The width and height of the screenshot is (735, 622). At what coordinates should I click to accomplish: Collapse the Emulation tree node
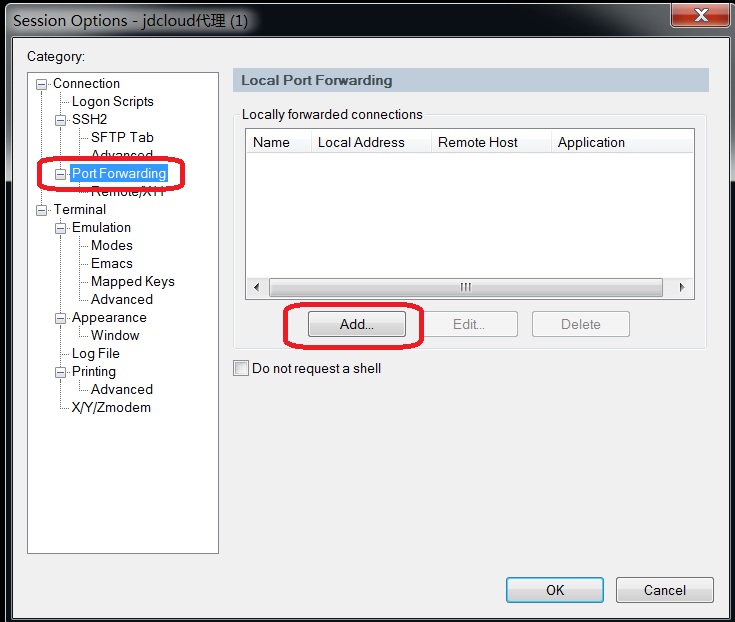coord(60,228)
